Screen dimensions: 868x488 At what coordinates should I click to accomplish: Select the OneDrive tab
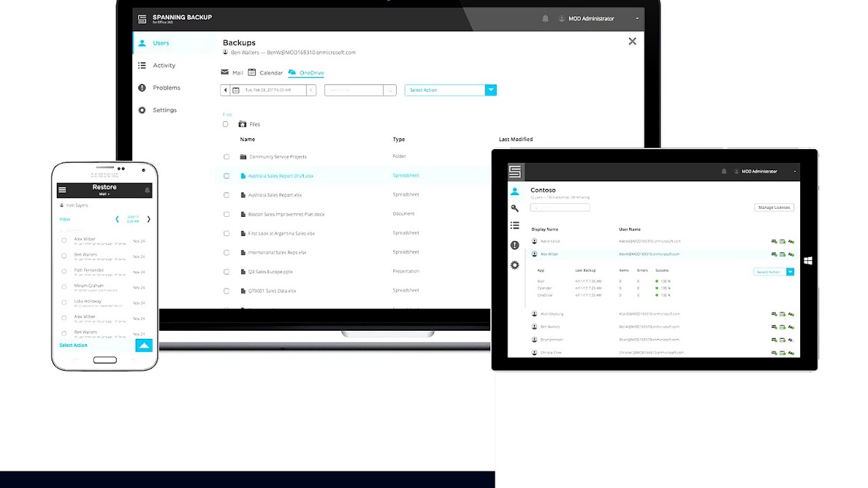[306, 73]
